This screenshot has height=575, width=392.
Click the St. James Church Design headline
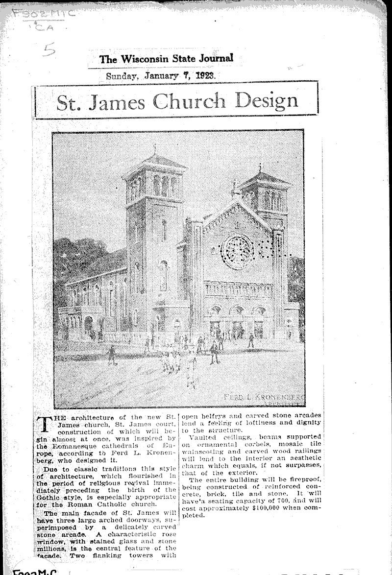[176, 101]
